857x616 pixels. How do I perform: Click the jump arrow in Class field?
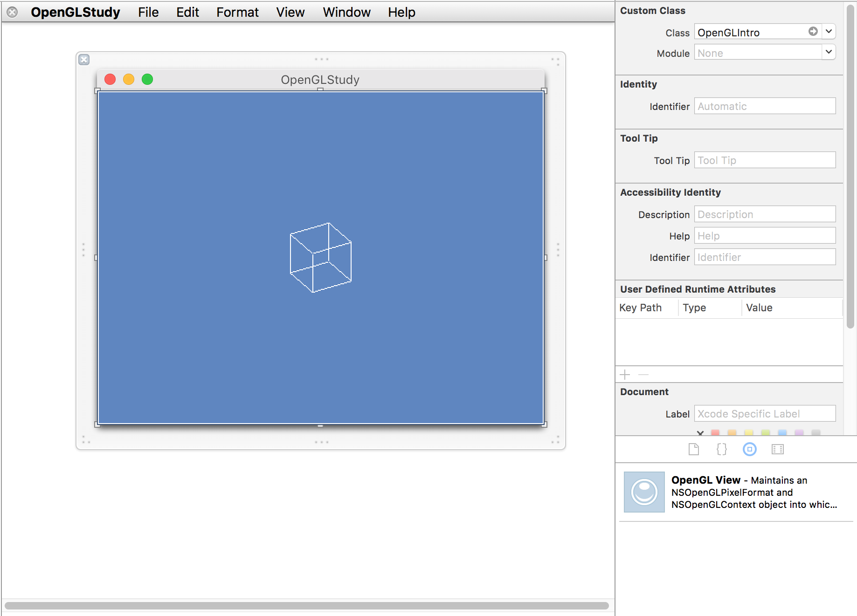[x=813, y=31]
